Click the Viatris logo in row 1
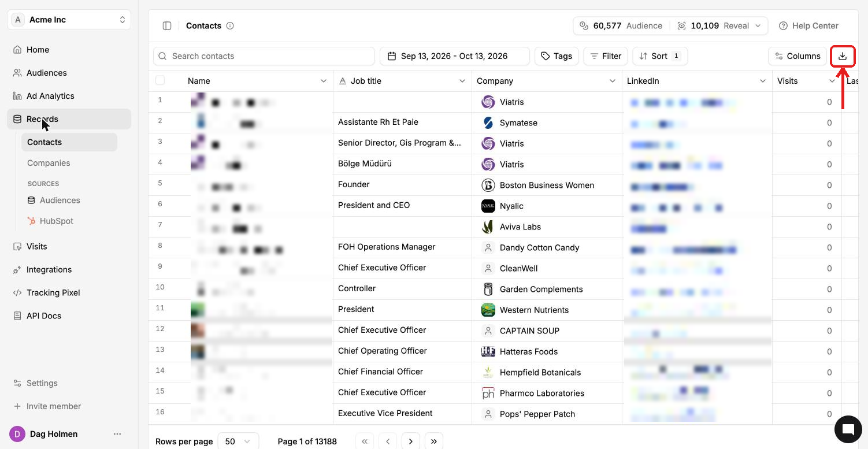The image size is (868, 449). tap(488, 102)
